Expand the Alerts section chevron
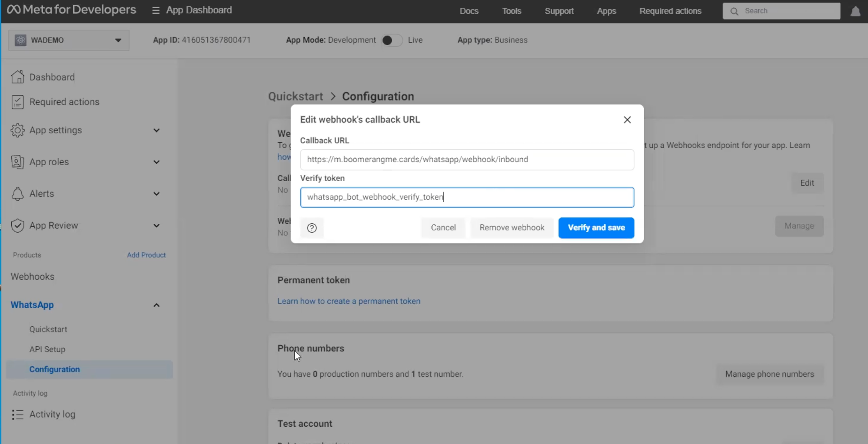The width and height of the screenshot is (868, 444). click(x=156, y=194)
